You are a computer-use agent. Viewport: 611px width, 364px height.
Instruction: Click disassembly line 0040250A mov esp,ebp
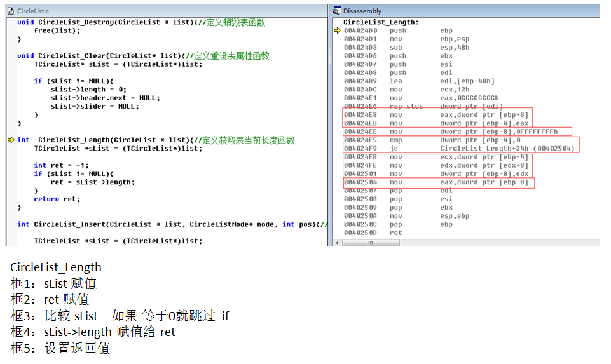tap(406, 216)
